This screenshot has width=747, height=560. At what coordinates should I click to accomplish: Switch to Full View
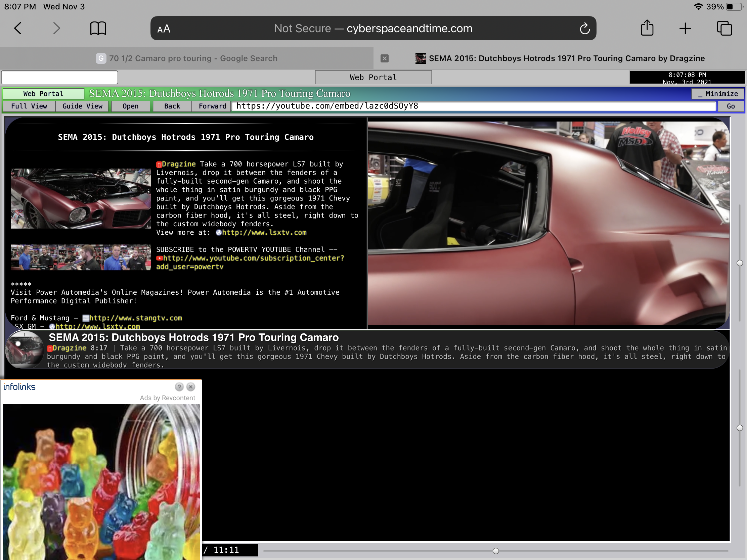pos(29,106)
